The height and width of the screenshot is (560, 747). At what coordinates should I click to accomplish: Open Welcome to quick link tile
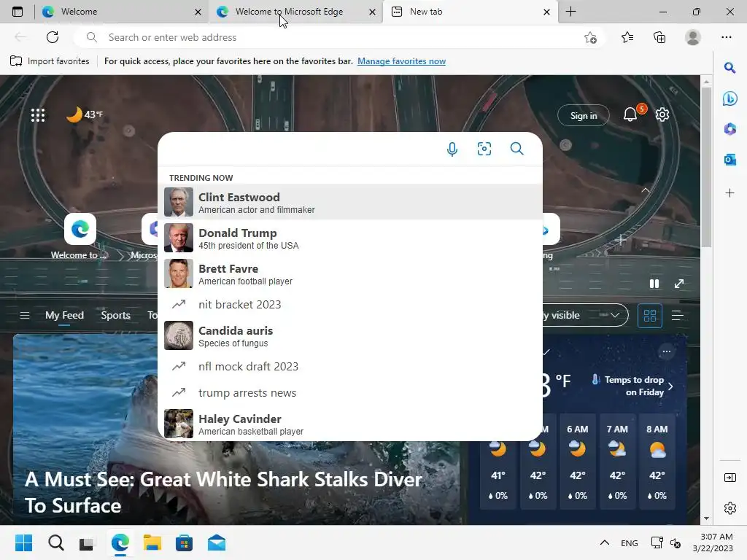coord(80,237)
